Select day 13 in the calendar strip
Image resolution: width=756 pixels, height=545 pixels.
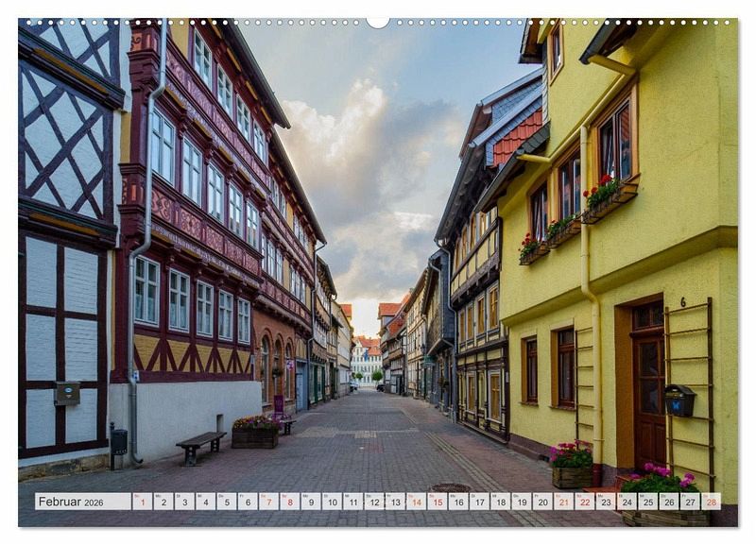click(395, 502)
